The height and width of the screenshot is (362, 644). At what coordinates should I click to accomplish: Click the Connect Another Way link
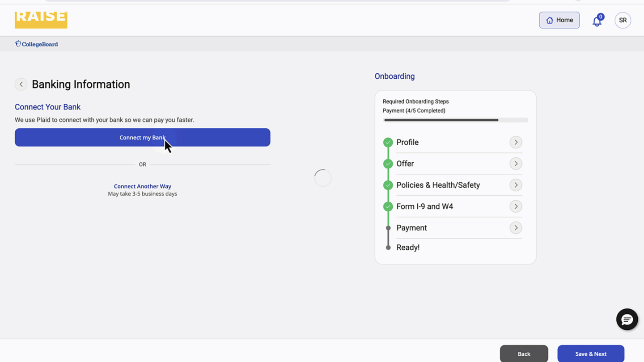pyautogui.click(x=142, y=186)
